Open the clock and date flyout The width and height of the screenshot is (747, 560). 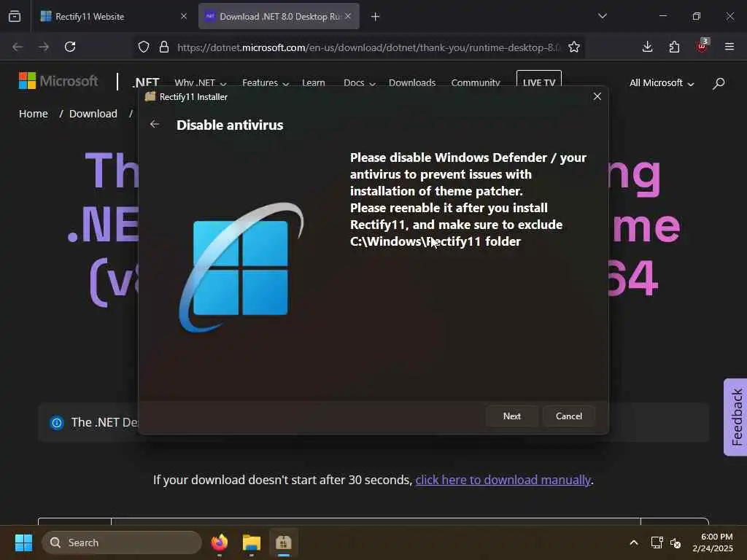[713, 542]
